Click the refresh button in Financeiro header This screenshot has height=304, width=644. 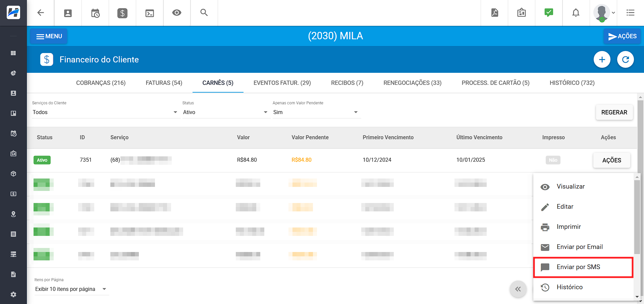[x=626, y=60]
